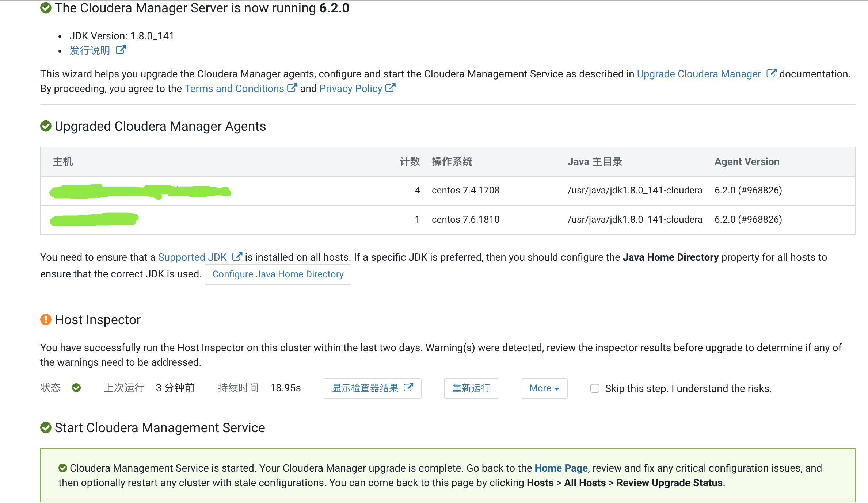The width and height of the screenshot is (868, 503).
Task: Show inspector results via 显示检查器结果 button
Action: click(373, 388)
